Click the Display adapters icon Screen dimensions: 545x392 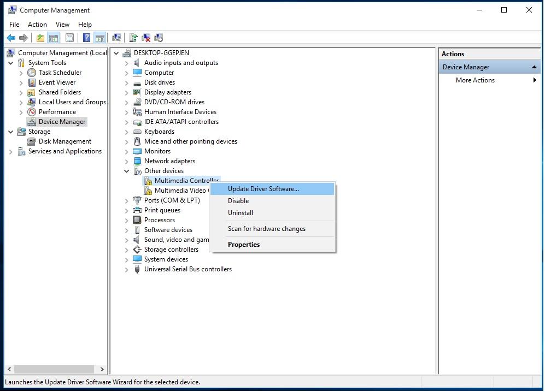click(x=137, y=92)
